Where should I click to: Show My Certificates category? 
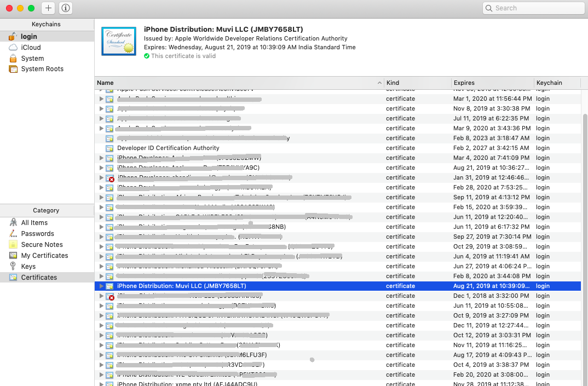coord(47,256)
